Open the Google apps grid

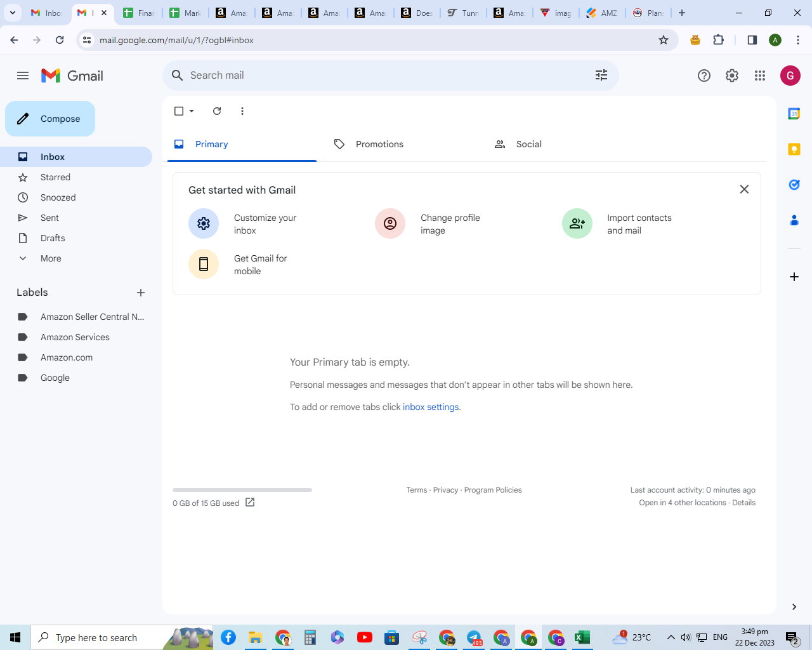point(760,76)
